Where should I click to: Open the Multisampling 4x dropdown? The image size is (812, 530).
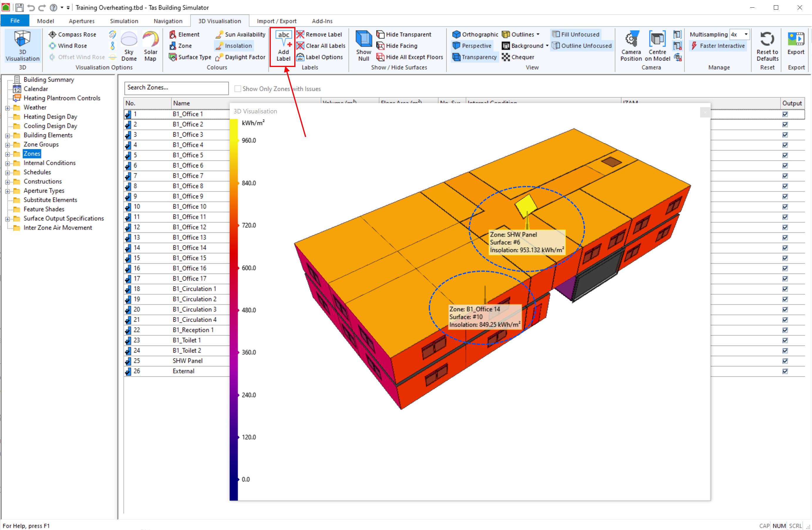pos(746,34)
